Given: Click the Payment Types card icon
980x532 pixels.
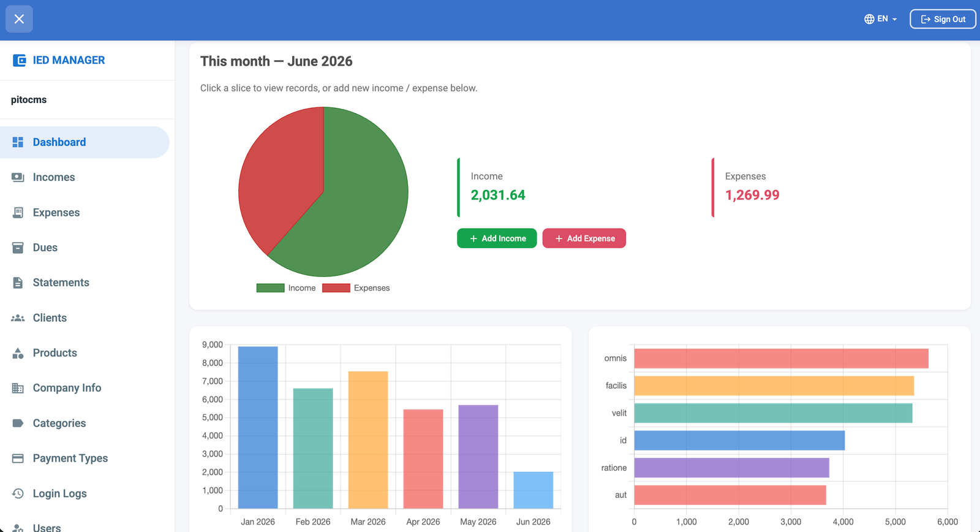Looking at the screenshot, I should tap(18, 458).
